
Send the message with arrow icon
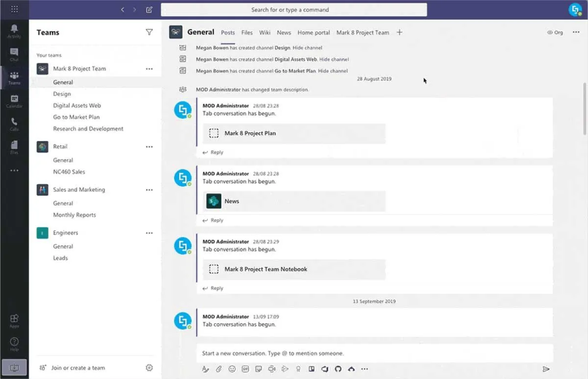point(546,369)
